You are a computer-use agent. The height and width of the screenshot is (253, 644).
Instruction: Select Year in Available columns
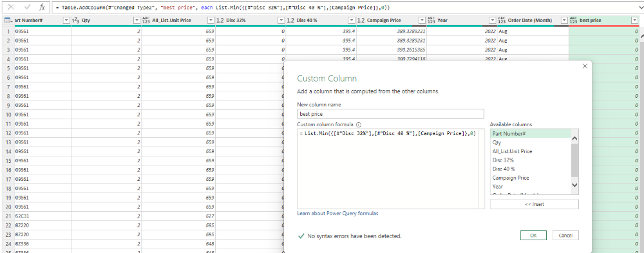coord(531,187)
